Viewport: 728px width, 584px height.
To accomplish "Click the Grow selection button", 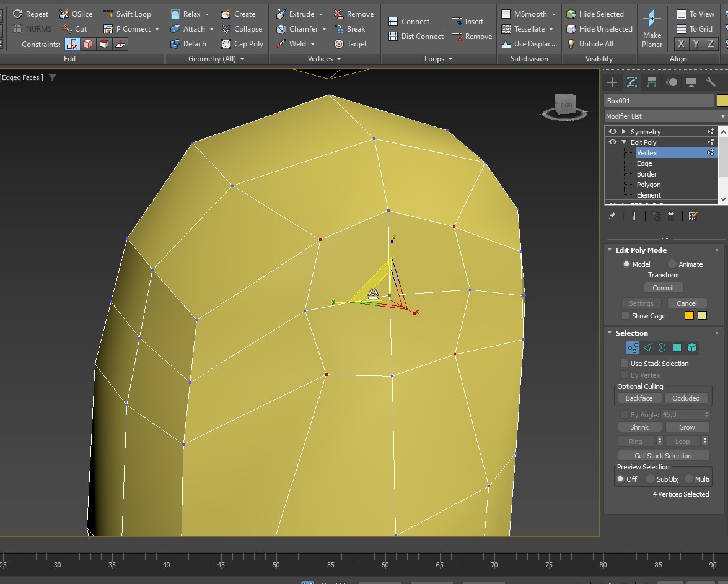I will [x=686, y=427].
